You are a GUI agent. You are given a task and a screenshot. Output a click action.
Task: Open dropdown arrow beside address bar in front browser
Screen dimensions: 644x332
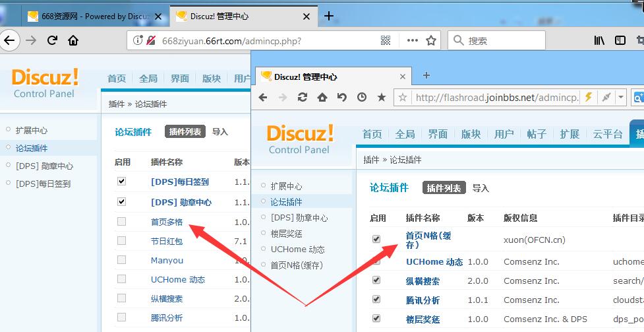point(620,98)
